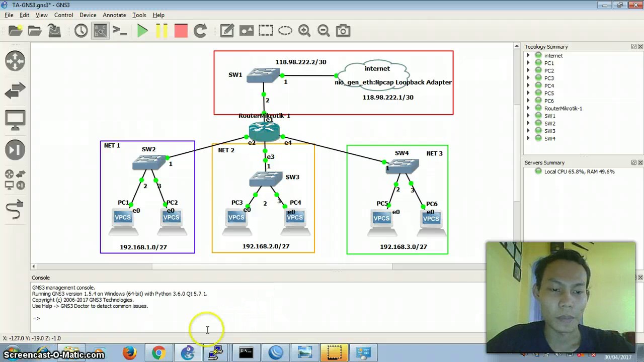
Task: Browse switches in device sidebar
Action: pyautogui.click(x=15, y=90)
